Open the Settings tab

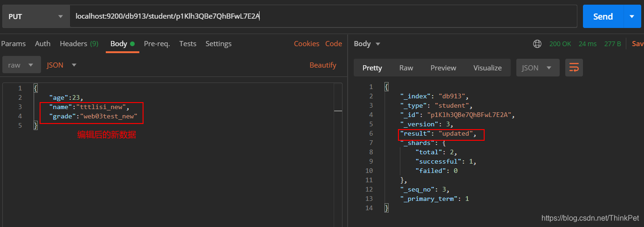click(x=219, y=44)
